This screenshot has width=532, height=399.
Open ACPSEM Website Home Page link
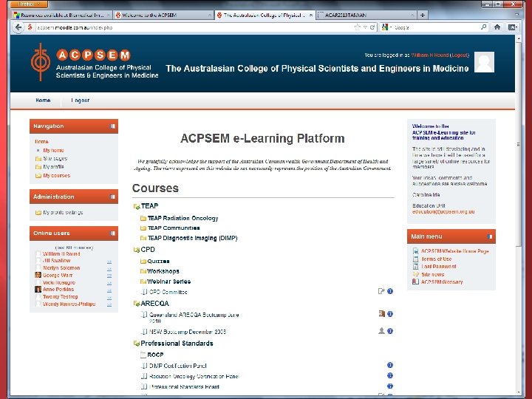point(455,251)
